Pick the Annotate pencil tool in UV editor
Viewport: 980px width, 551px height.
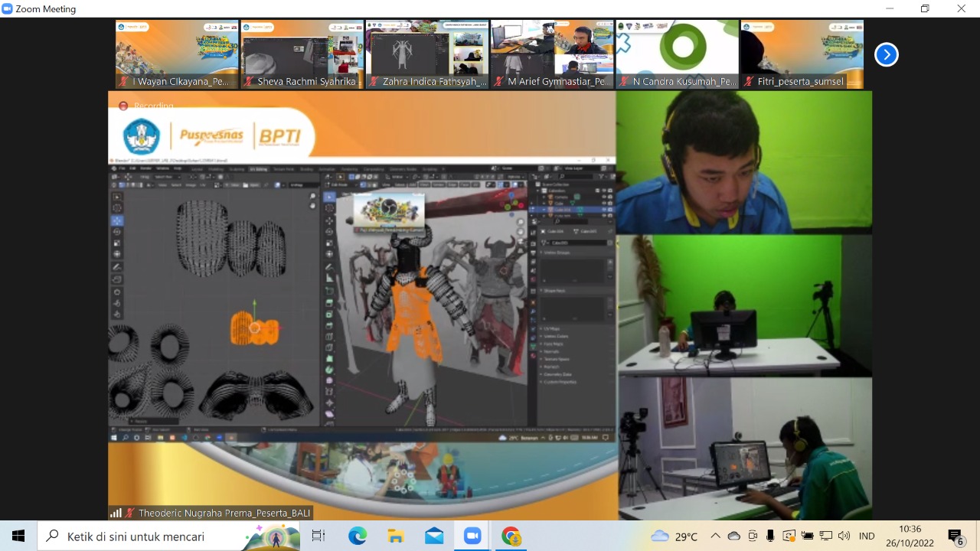tap(117, 267)
